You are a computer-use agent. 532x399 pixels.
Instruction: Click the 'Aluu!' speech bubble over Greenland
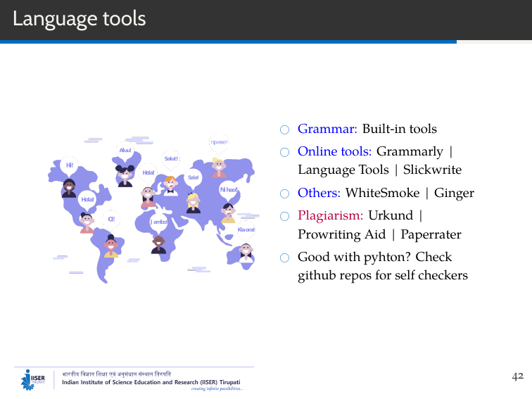point(125,151)
